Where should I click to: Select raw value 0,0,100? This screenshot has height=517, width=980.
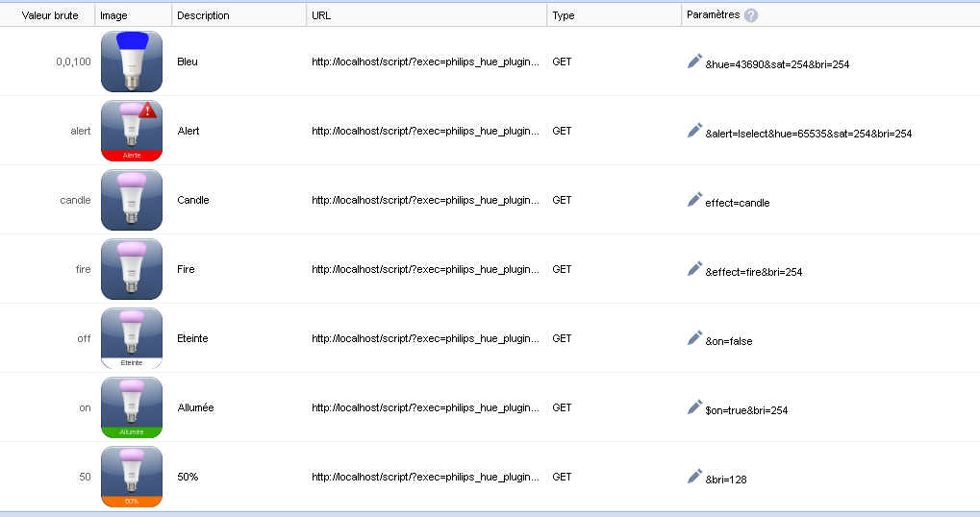[x=73, y=62]
